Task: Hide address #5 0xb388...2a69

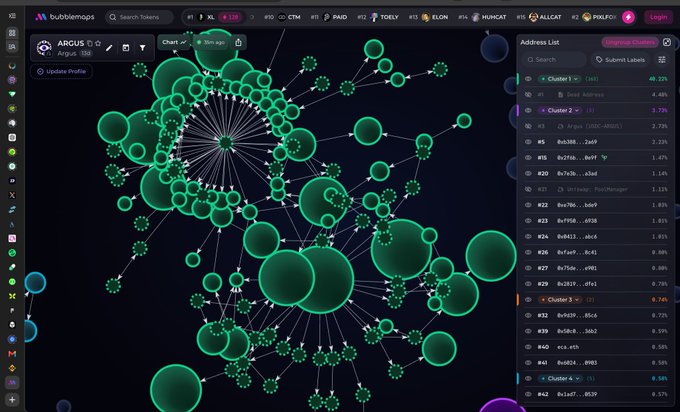Action: click(x=528, y=142)
